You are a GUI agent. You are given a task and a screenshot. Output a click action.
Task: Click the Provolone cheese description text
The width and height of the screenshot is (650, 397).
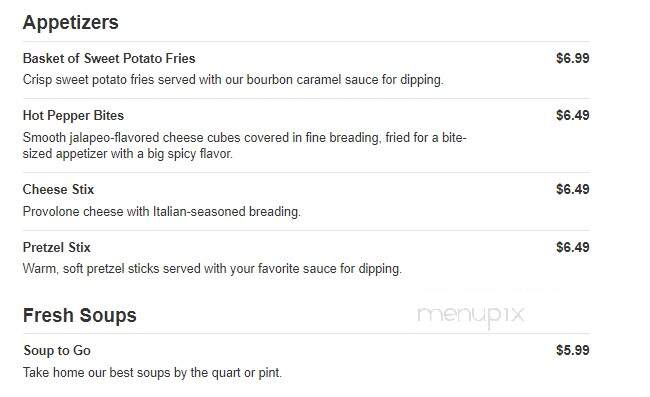tap(162, 212)
